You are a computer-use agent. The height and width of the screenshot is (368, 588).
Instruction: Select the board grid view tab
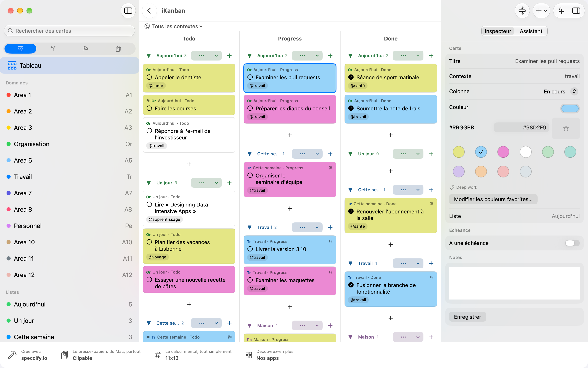pos(20,49)
